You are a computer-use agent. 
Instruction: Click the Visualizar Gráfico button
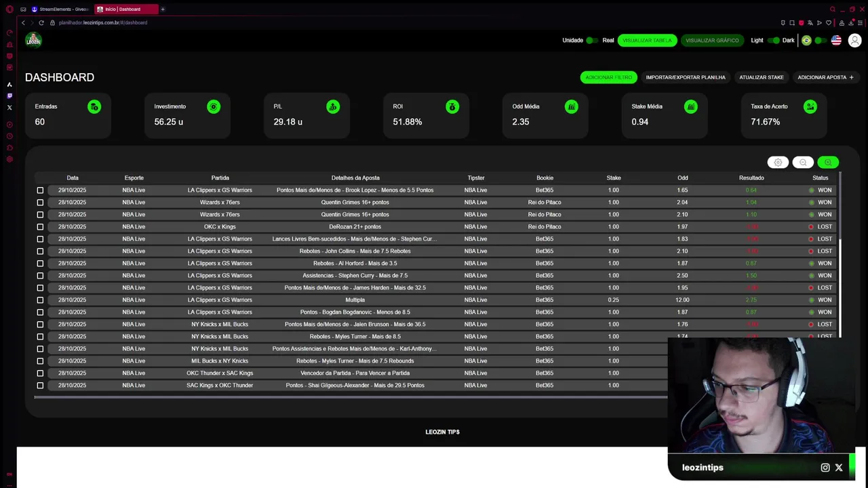[712, 41]
